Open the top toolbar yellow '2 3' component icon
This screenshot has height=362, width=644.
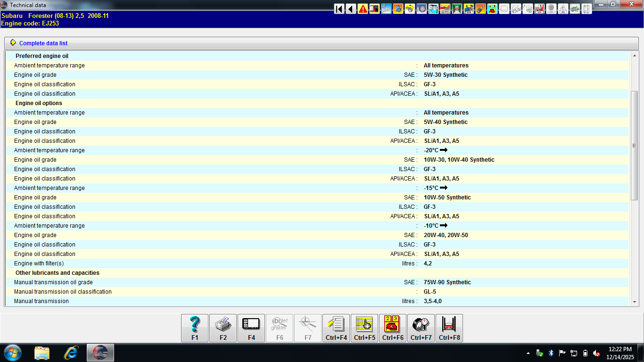click(492, 8)
